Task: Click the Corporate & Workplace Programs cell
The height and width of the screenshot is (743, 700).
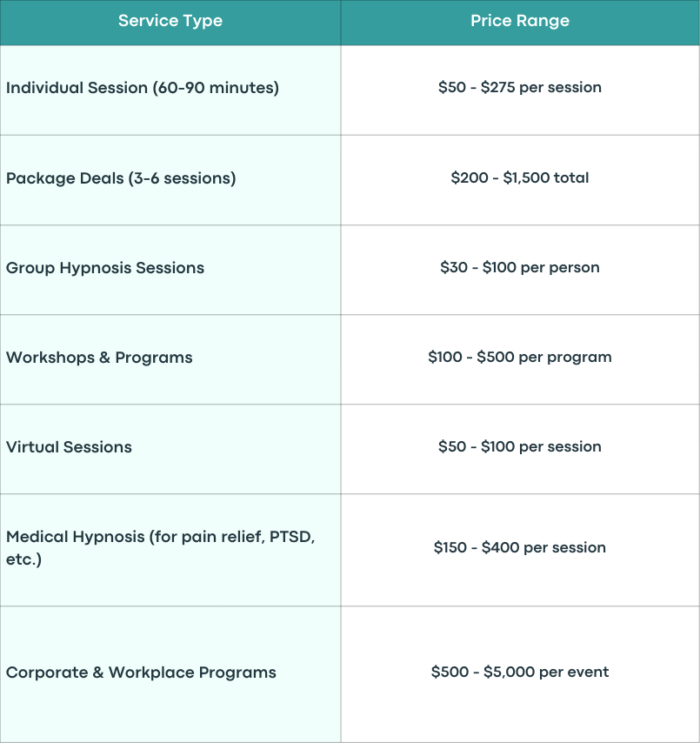Action: [170, 674]
